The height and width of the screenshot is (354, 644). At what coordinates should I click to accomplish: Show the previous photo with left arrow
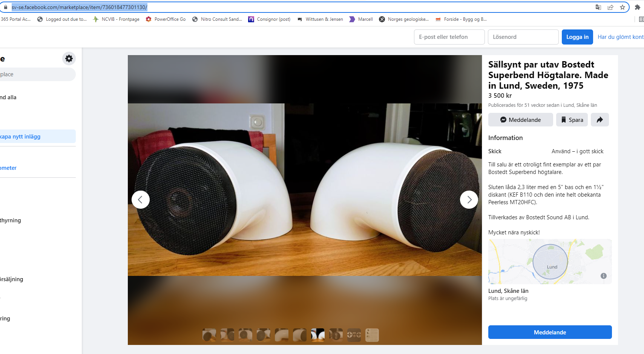[x=141, y=200]
